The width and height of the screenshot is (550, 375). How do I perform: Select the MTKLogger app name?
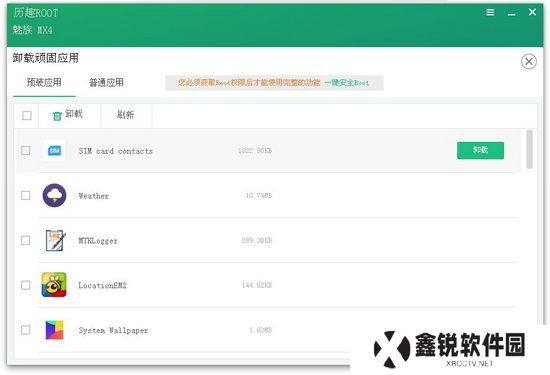(98, 241)
